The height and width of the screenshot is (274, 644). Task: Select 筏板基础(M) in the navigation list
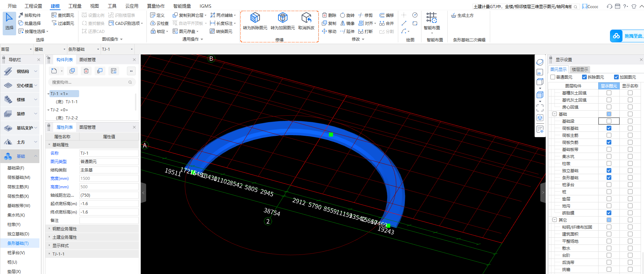[x=19, y=178]
